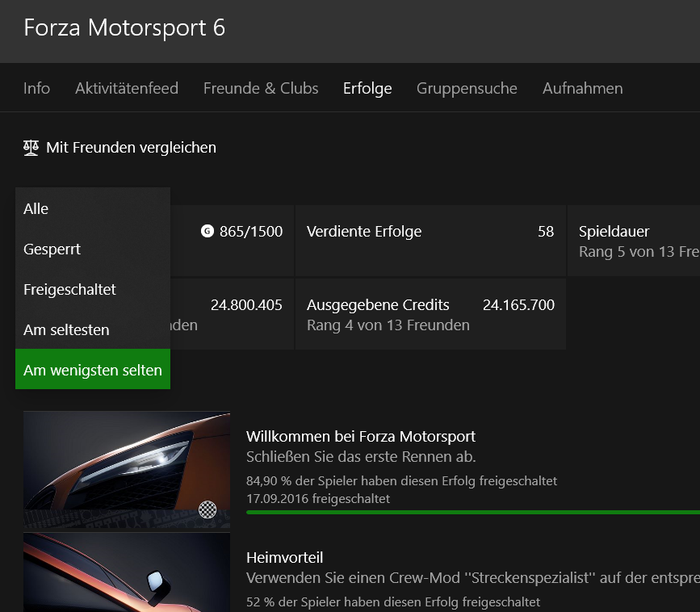
Task: Click 'Schließen Sie das erste Rennen ab.' description
Action: pos(361,457)
